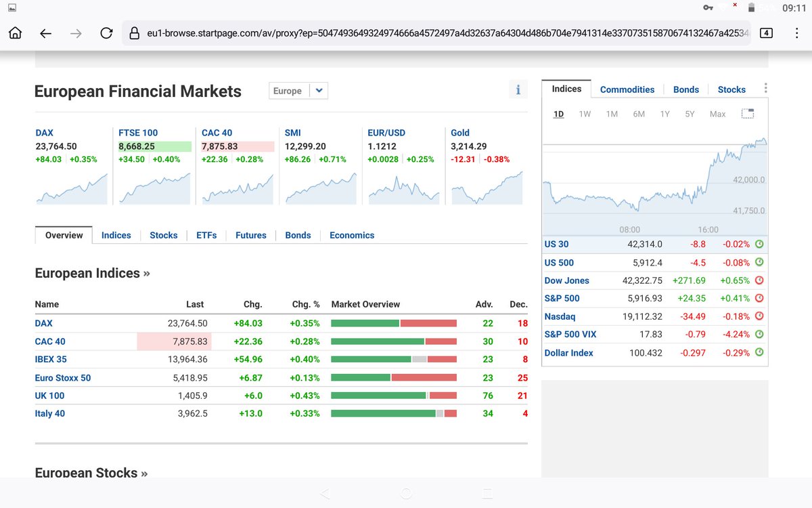Image resolution: width=812 pixels, height=508 pixels.
Task: Set chart range to 6M
Action: point(639,114)
